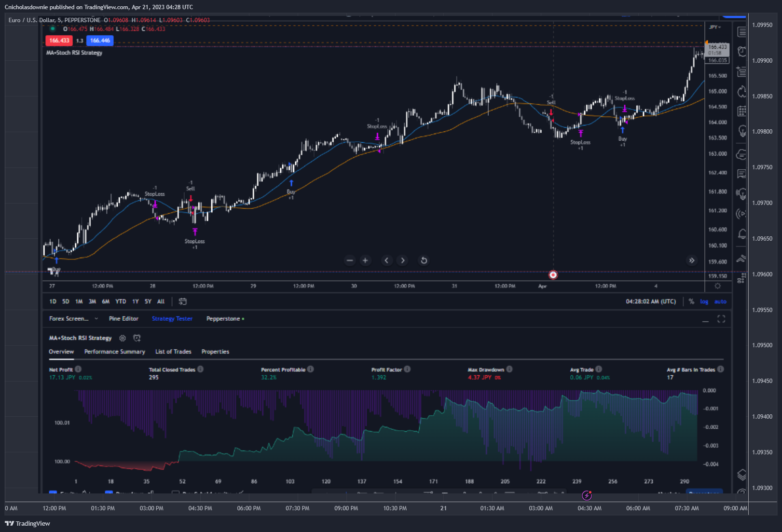Viewport: 782px width, 532px height.
Task: Click the blue 166.446 buy price button
Action: tap(100, 41)
